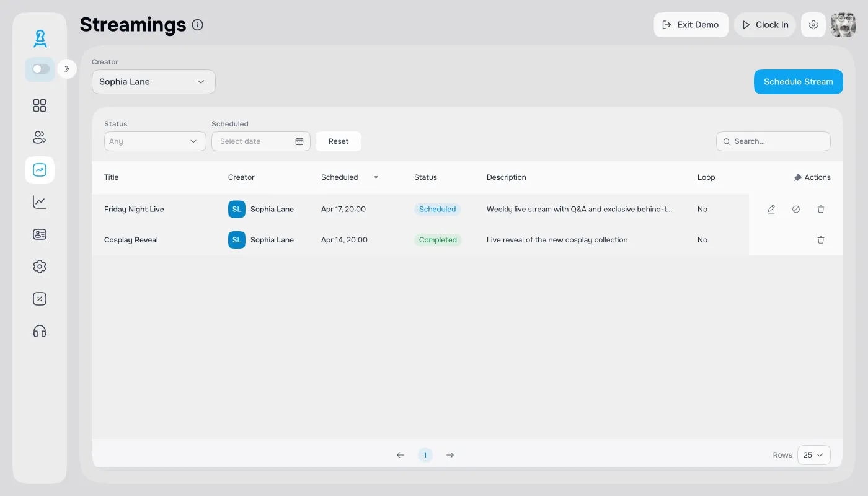Open the line chart analytics sidebar icon
The image size is (868, 496).
coord(40,202)
